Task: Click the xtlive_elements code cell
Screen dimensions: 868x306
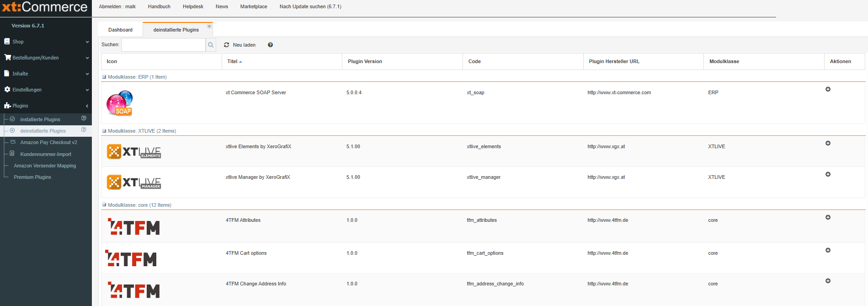Action: tap(484, 146)
